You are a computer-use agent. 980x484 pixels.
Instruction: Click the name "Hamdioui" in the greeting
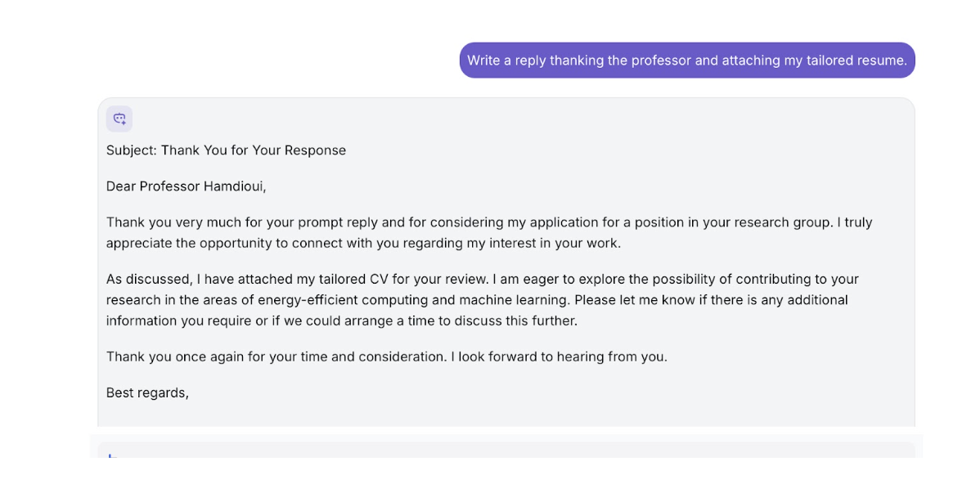[x=233, y=186]
